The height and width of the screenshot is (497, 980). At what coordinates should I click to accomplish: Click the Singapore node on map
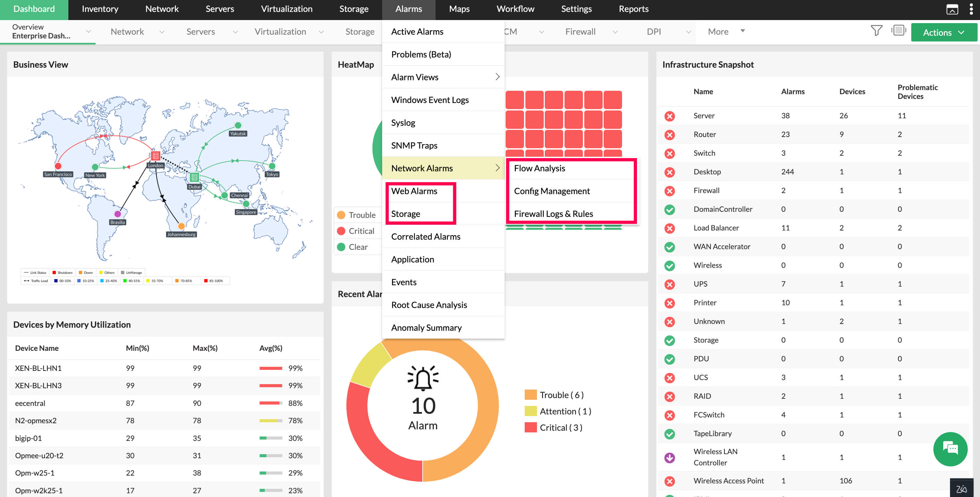(x=246, y=204)
